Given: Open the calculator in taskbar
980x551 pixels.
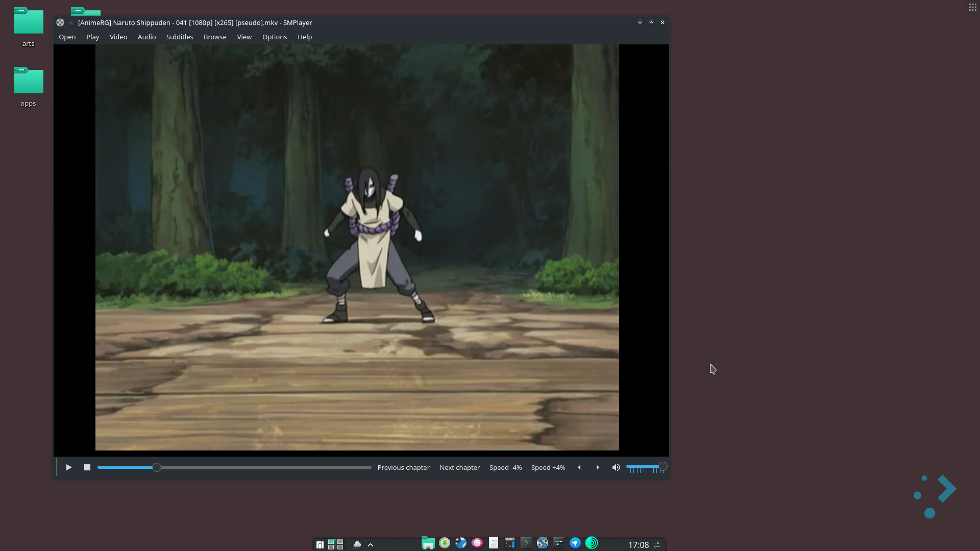Looking at the screenshot, I should 510,543.
